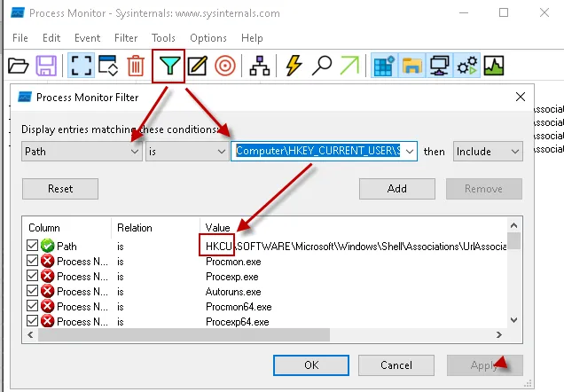Click the Filter funnel toolbar icon
This screenshot has width=564, height=392.
(x=168, y=66)
